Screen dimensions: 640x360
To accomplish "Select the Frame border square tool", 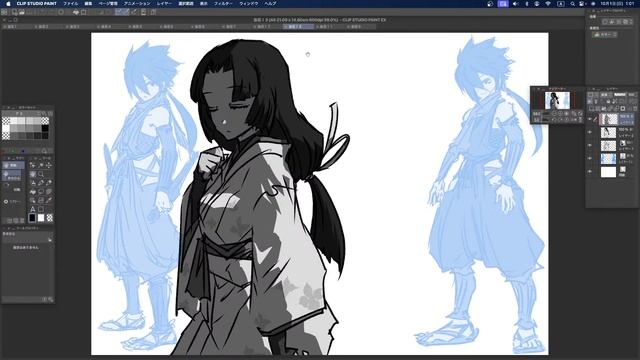I will coord(41,209).
